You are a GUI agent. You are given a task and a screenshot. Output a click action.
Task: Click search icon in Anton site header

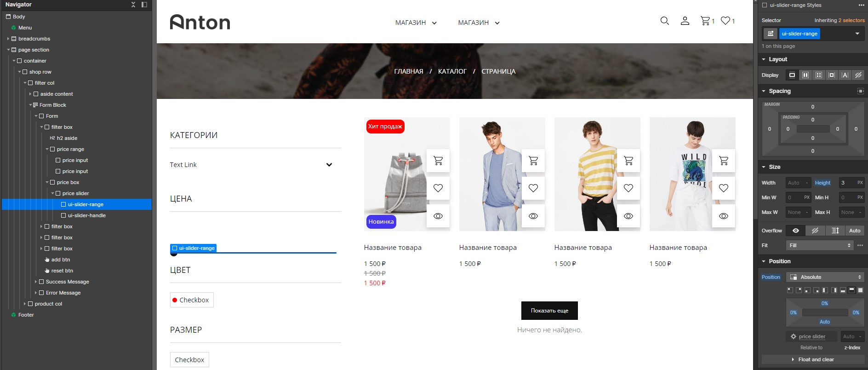pos(664,21)
